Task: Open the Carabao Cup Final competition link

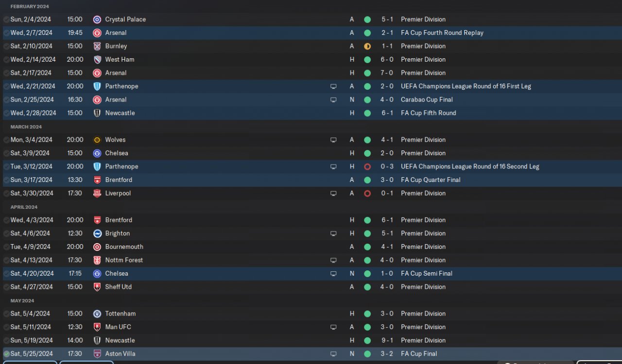Action: pyautogui.click(x=427, y=99)
